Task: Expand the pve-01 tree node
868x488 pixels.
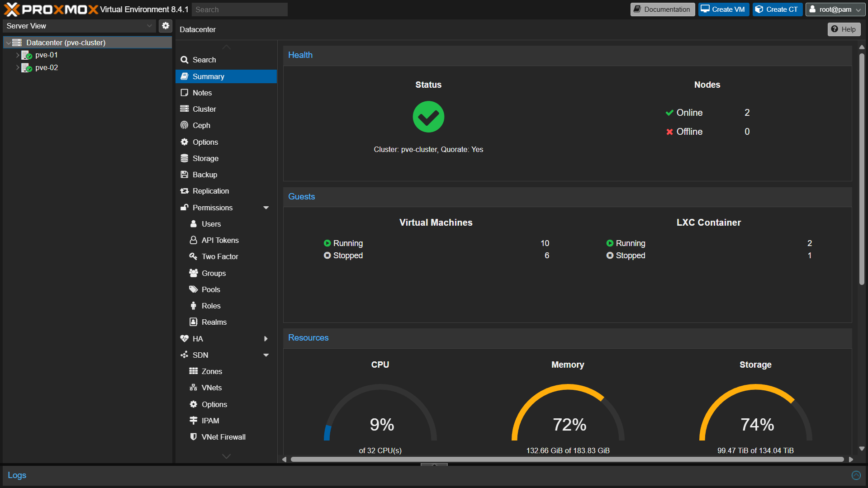Action: (18, 55)
